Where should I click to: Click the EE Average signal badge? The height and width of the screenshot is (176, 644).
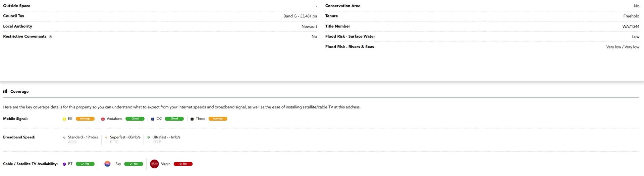tap(85, 119)
